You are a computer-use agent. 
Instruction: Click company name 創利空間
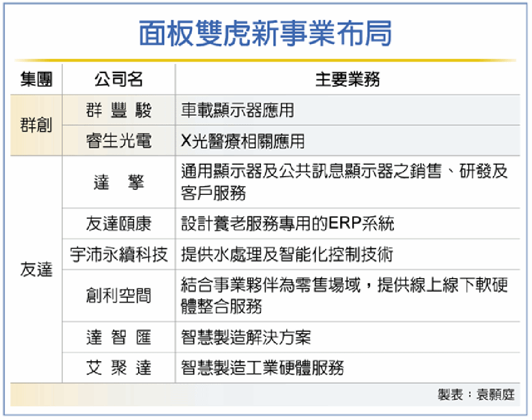(118, 296)
